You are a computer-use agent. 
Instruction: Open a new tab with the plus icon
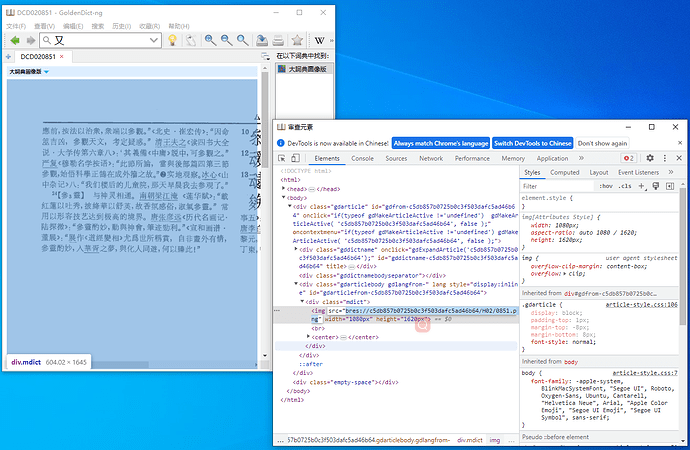click(x=8, y=56)
